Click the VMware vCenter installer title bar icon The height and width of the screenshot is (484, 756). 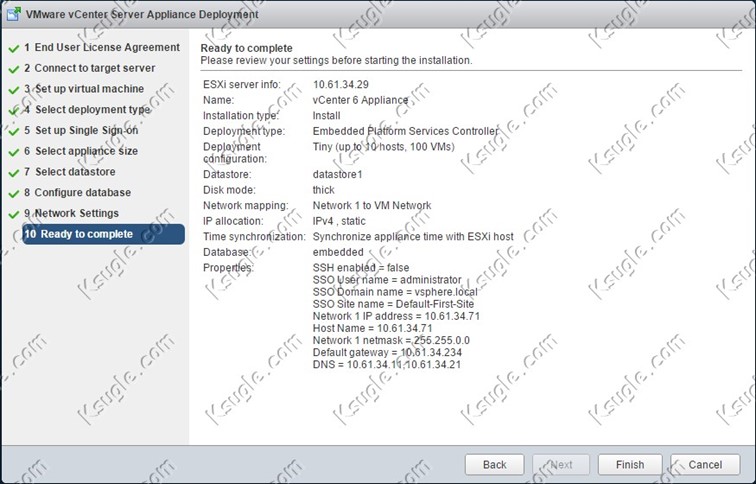click(x=13, y=14)
